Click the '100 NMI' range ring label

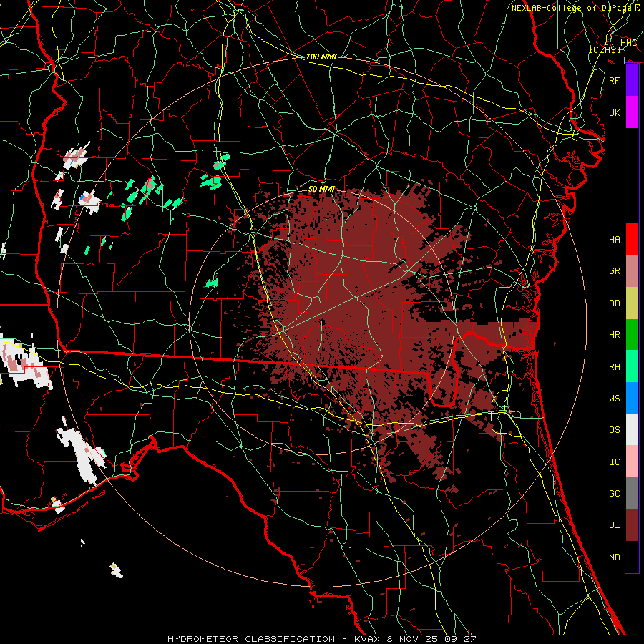(x=321, y=57)
